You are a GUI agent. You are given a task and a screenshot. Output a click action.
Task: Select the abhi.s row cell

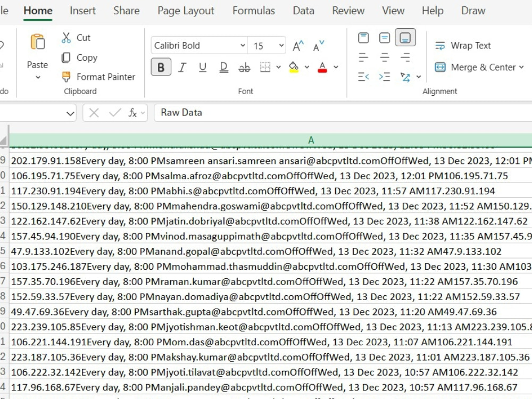point(270,191)
